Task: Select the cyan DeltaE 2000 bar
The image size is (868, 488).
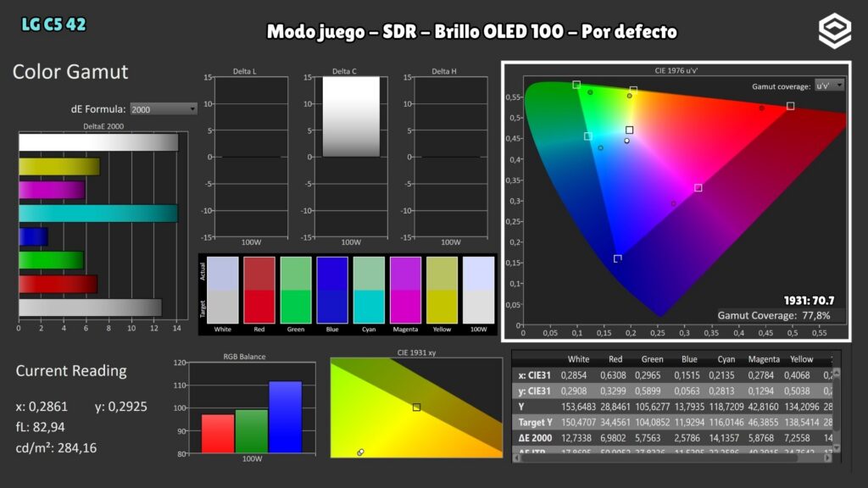Action: point(98,213)
